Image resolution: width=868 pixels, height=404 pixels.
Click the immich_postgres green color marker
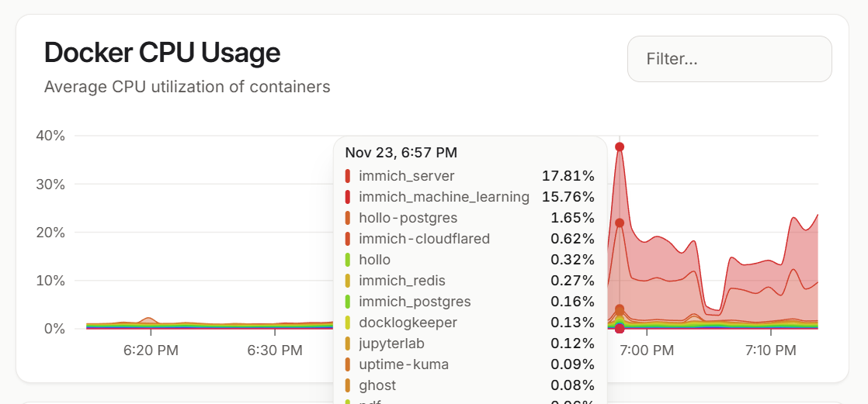click(348, 302)
